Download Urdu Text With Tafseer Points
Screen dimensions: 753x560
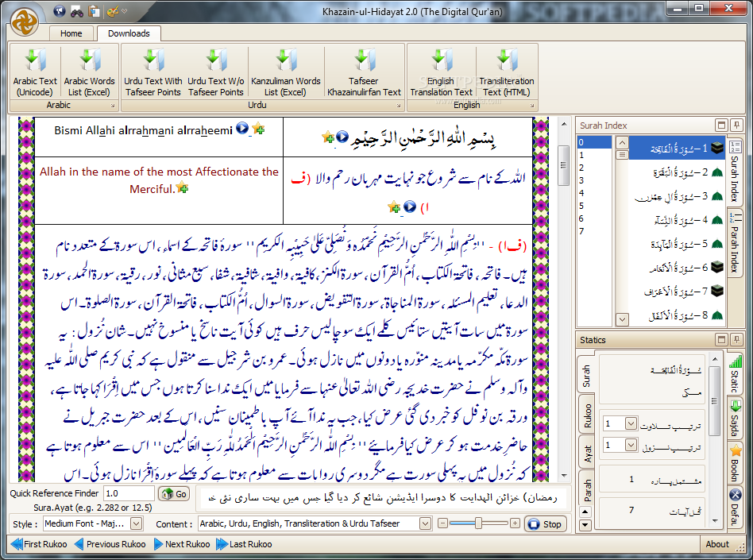point(153,72)
